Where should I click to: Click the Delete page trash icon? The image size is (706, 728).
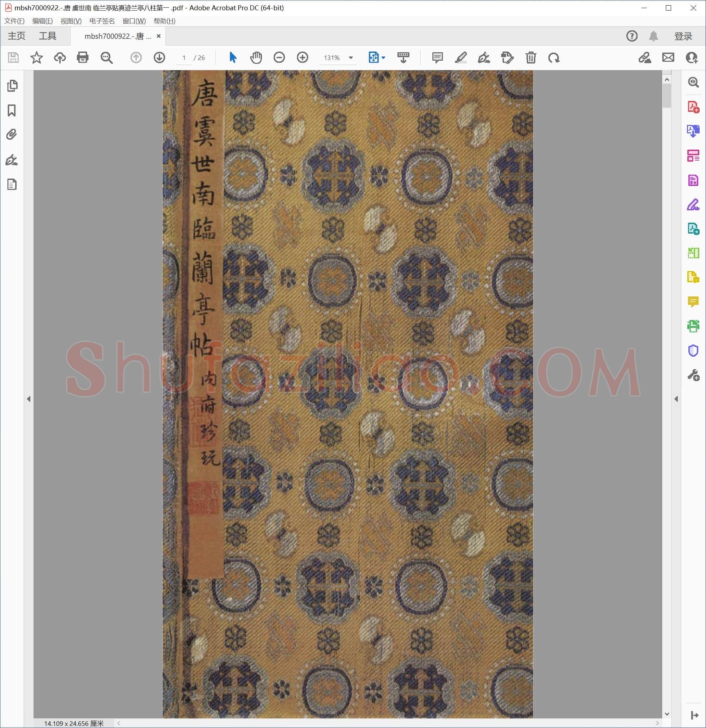click(x=531, y=58)
